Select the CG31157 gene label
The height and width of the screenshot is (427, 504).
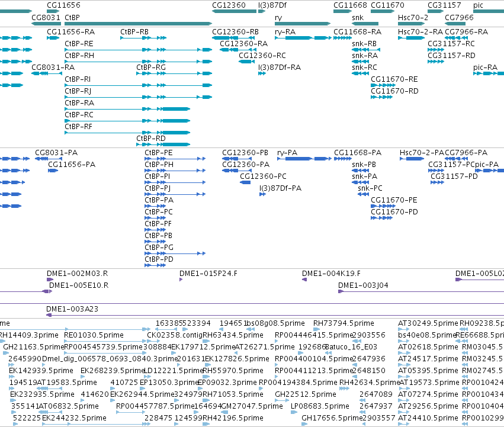coord(445,5)
